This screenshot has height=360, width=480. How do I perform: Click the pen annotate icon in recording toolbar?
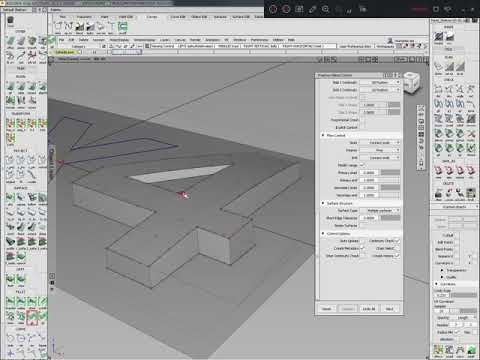(312, 9)
